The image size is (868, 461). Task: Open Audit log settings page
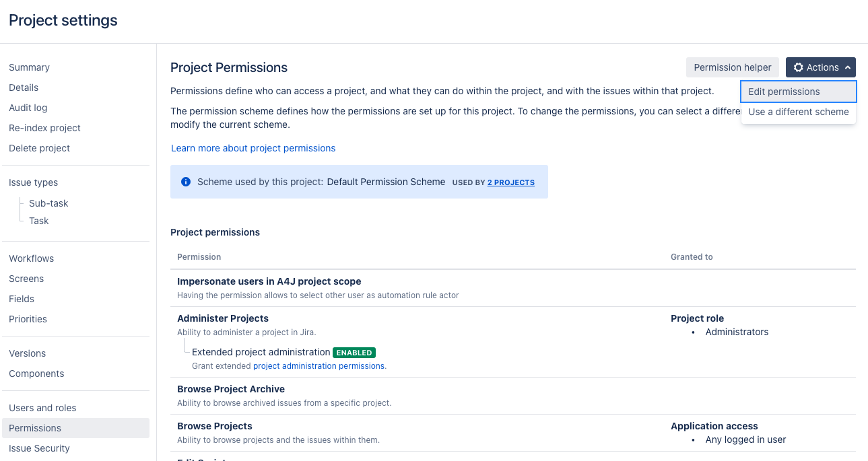(x=28, y=108)
